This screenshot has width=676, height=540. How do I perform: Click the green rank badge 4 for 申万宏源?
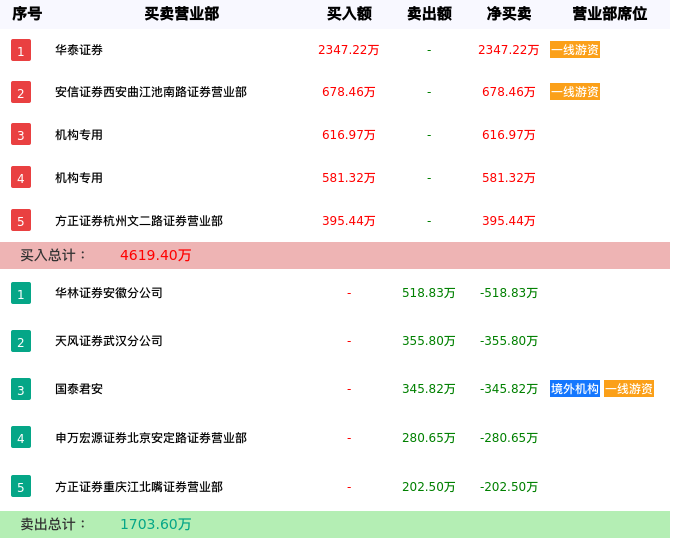tap(21, 437)
